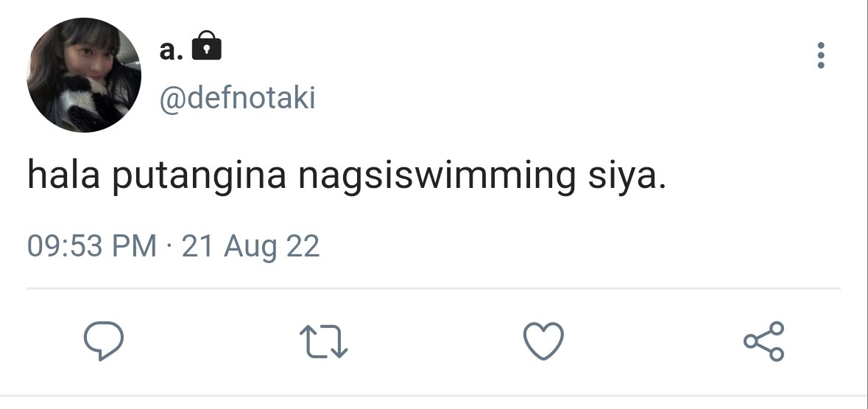Open the 09:53 PM timestamp
The height and width of the screenshot is (409, 868).
92,245
